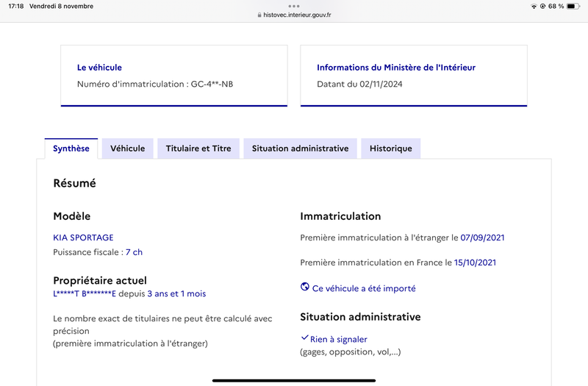This screenshot has width=588, height=386.
Task: Select the French registration date 15/10/2021
Action: coord(475,262)
